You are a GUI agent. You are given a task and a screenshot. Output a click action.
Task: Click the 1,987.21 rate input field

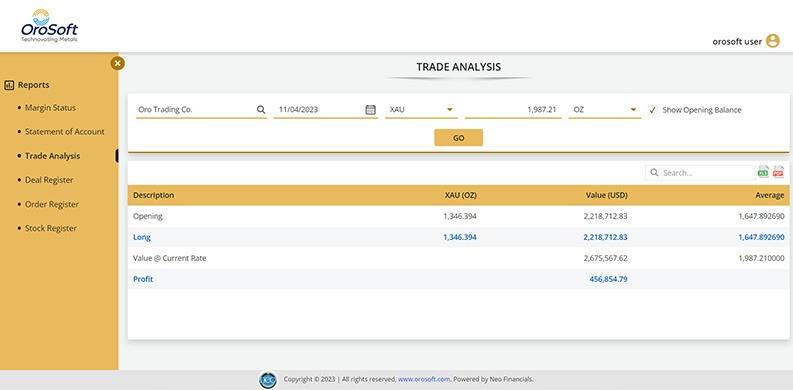(x=513, y=109)
